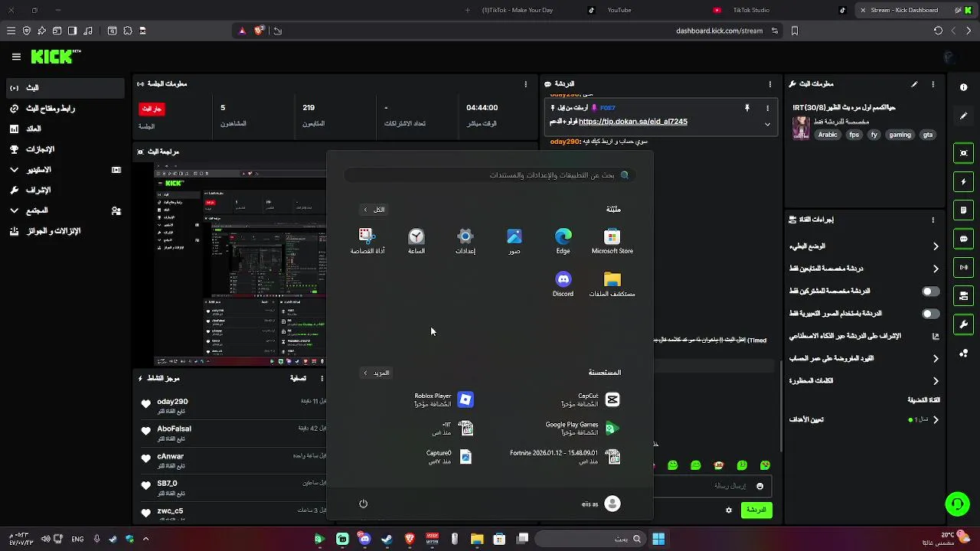Show all apps via الكل button
The height and width of the screenshot is (551, 980).
click(374, 210)
